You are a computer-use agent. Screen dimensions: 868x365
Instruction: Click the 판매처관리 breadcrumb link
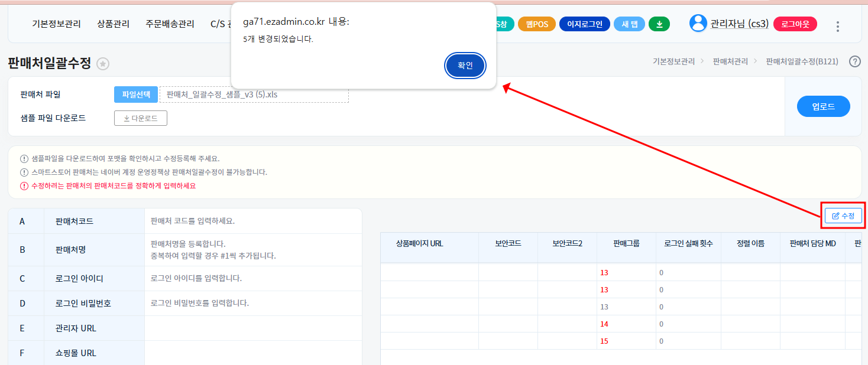730,61
